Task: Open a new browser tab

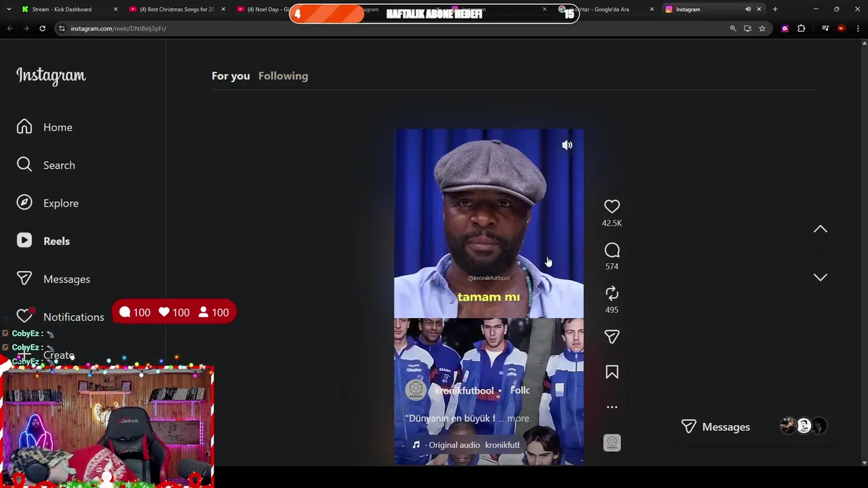Action: pos(775,9)
